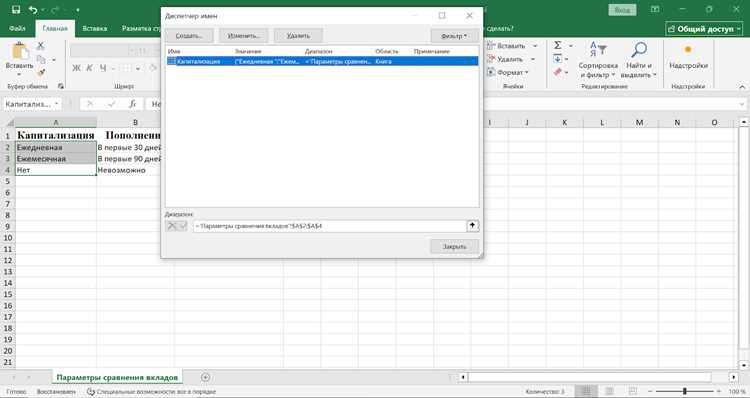
Task: Open the Фильтр dropdown in Name Manager
Action: point(454,36)
